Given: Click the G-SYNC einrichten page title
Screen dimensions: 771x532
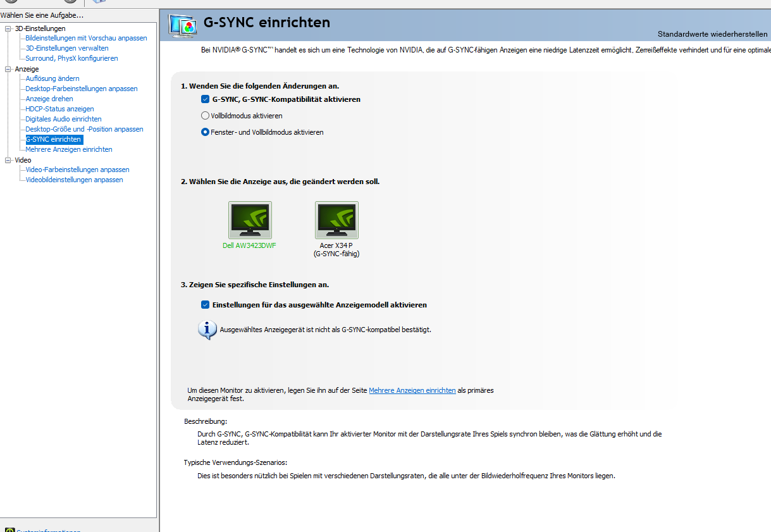Looking at the screenshot, I should (x=267, y=23).
